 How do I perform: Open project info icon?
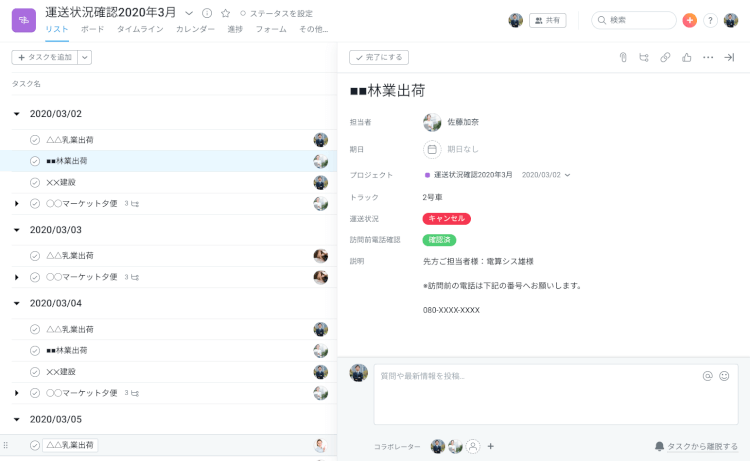[x=207, y=13]
